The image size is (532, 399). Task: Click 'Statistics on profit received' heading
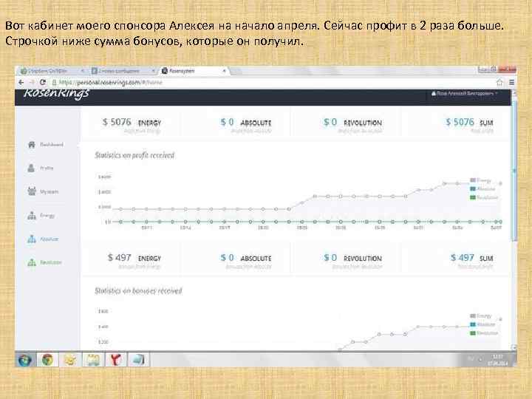coord(134,155)
